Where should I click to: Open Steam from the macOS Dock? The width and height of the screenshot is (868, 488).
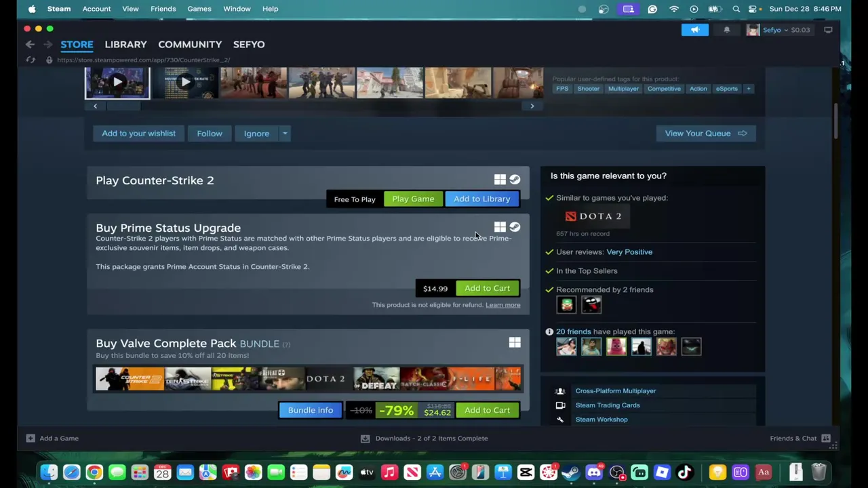click(x=571, y=472)
